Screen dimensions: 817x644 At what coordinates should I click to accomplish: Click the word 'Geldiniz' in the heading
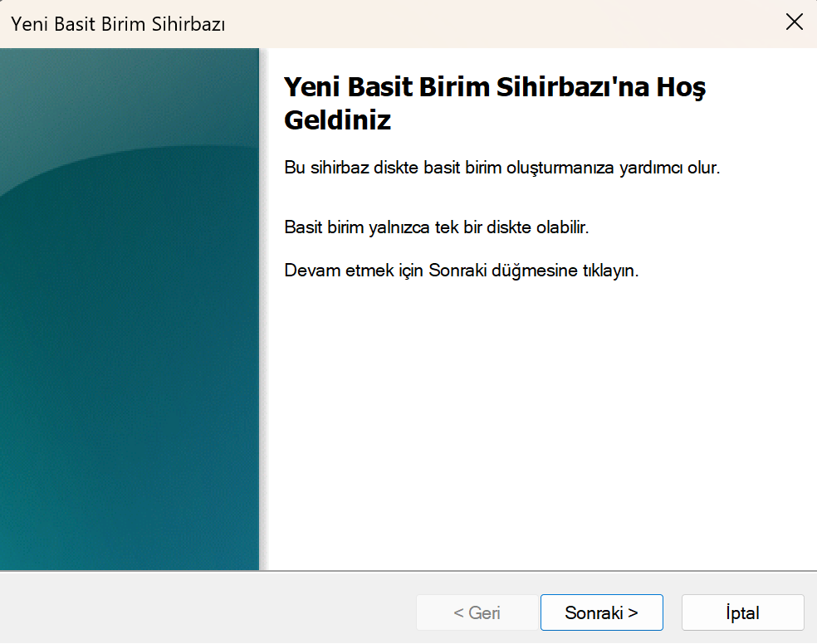click(337, 120)
